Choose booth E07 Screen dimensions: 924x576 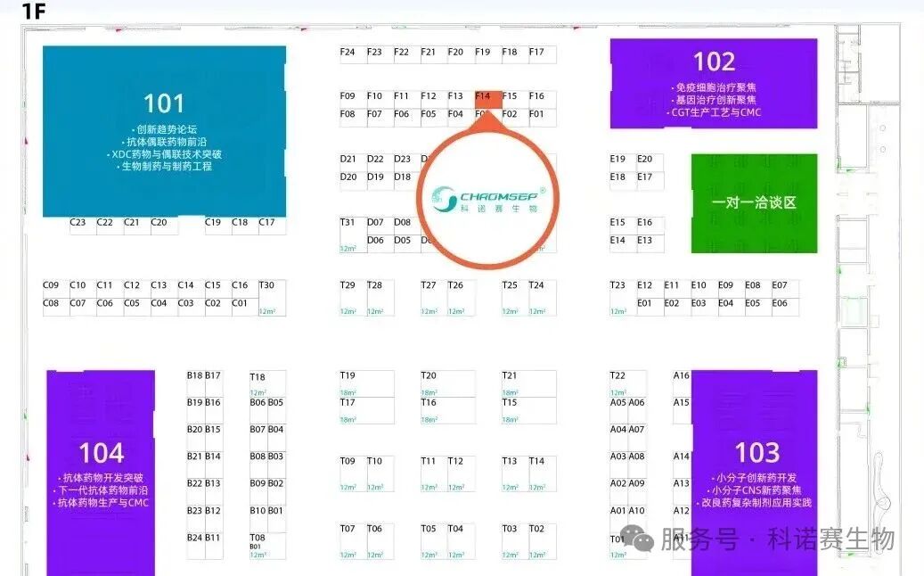point(786,289)
